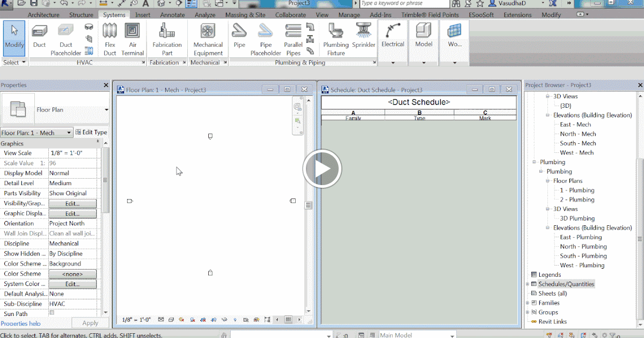Go to the Analyze tab
644x338 pixels.
(x=205, y=15)
